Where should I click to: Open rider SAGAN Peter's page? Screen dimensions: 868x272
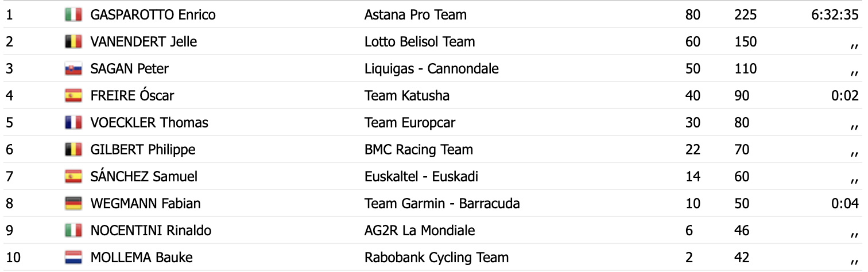coord(130,69)
